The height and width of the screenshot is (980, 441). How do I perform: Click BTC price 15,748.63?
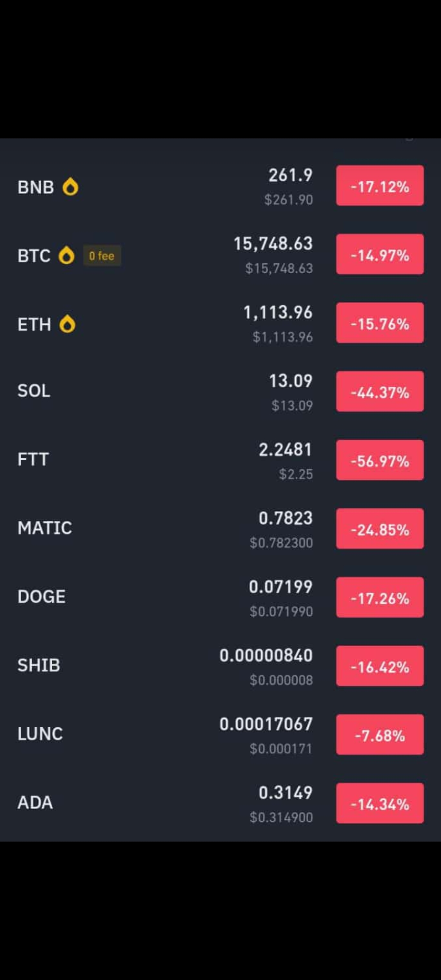pos(273,244)
